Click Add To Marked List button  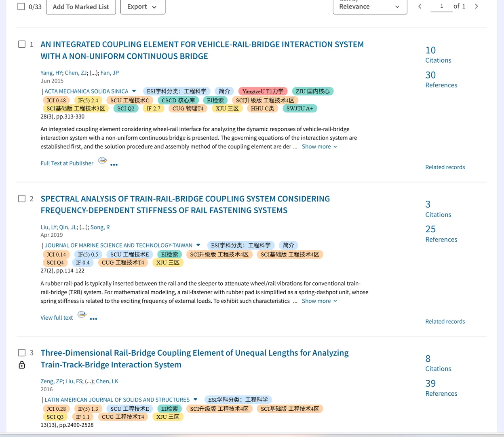coord(81,6)
